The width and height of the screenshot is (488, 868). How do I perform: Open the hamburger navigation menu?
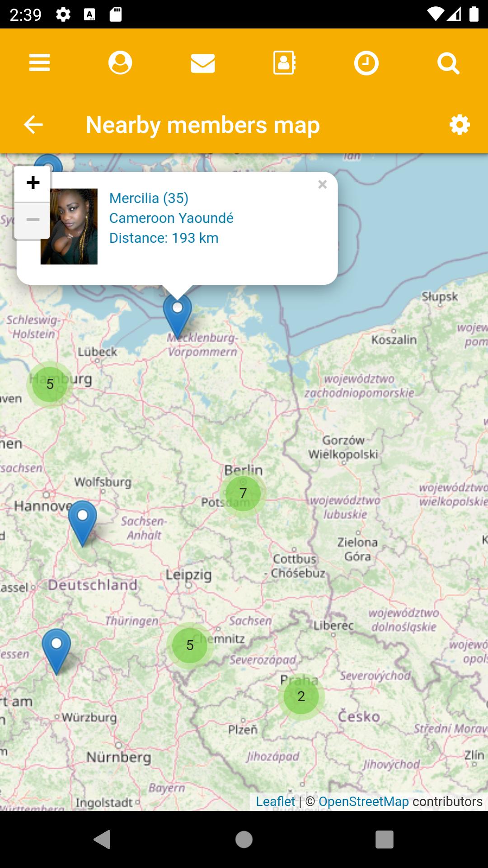(39, 62)
